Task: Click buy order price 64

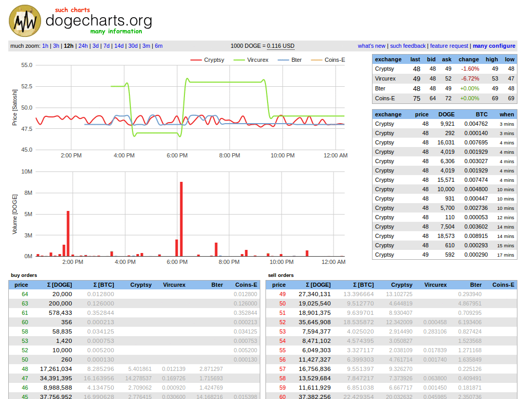Action: click(x=25, y=295)
